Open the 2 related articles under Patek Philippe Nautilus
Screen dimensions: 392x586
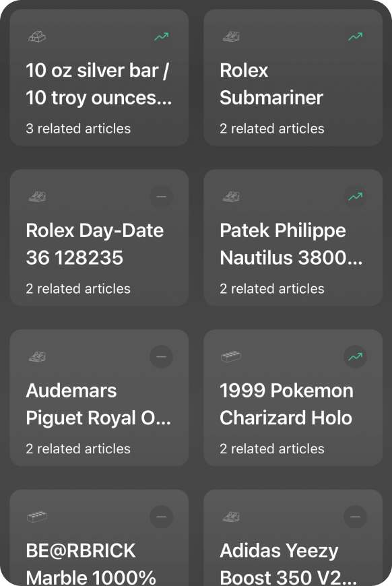(x=271, y=289)
